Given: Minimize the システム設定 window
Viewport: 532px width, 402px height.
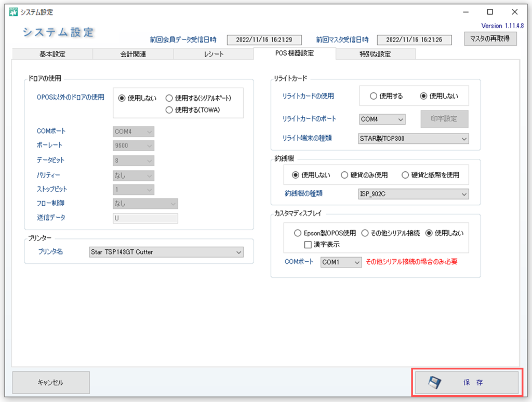Looking at the screenshot, I should coord(466,12).
